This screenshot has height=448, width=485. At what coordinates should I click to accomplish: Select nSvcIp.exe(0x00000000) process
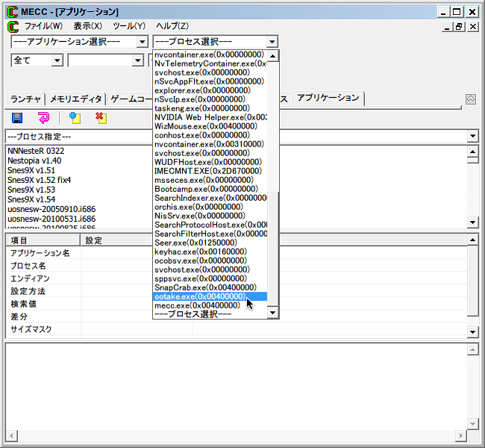(210, 99)
